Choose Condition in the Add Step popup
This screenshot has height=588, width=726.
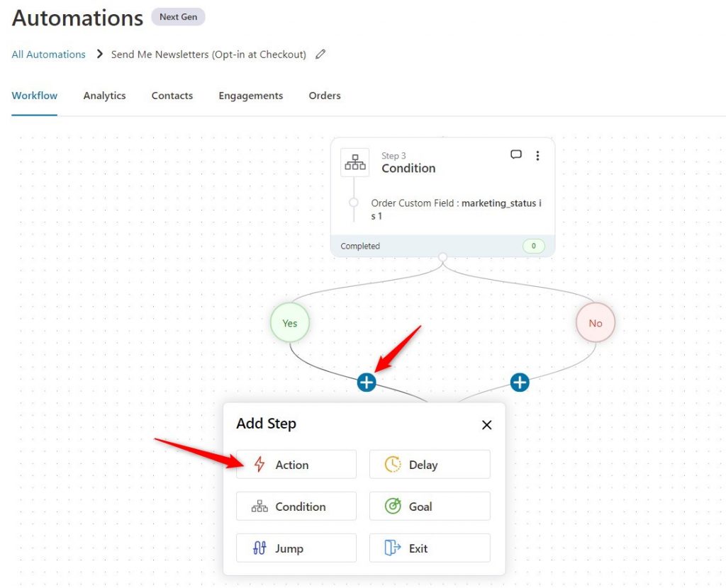296,507
